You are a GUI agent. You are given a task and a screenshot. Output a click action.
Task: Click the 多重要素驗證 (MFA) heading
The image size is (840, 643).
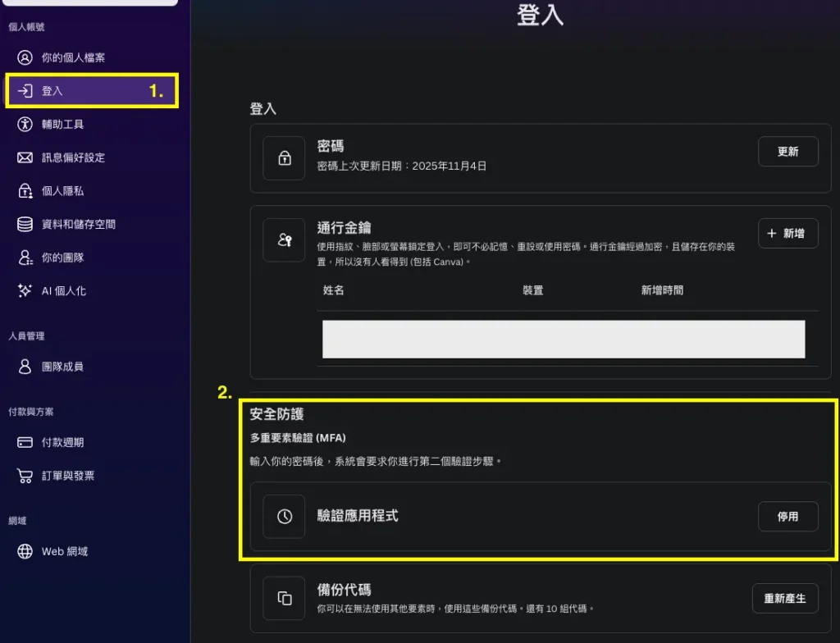pyautogui.click(x=298, y=438)
